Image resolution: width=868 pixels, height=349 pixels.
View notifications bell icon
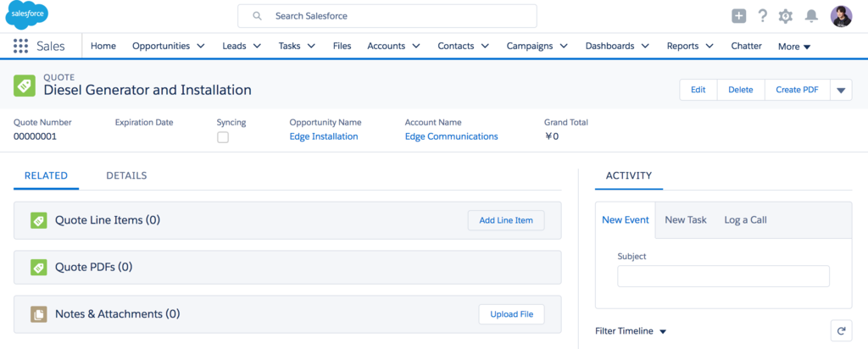[811, 16]
